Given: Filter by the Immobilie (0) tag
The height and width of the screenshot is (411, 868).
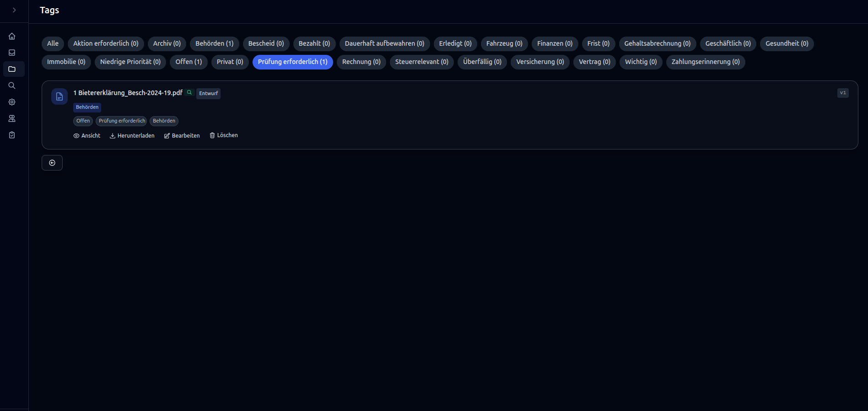Looking at the screenshot, I should 66,62.
